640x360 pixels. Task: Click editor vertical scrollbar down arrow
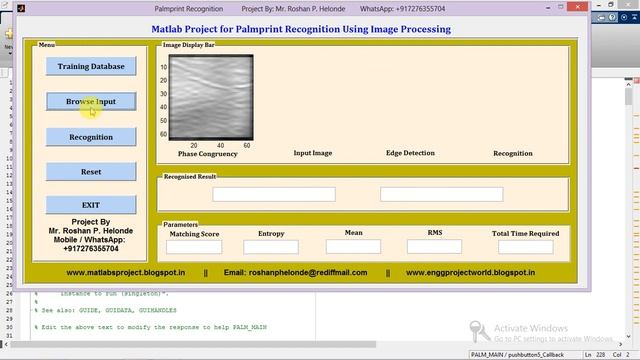(628, 336)
